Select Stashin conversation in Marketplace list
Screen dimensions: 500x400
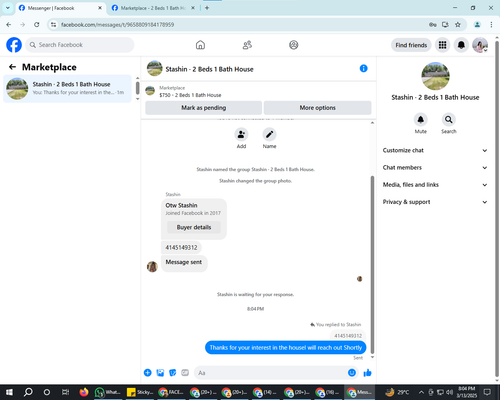(68, 89)
